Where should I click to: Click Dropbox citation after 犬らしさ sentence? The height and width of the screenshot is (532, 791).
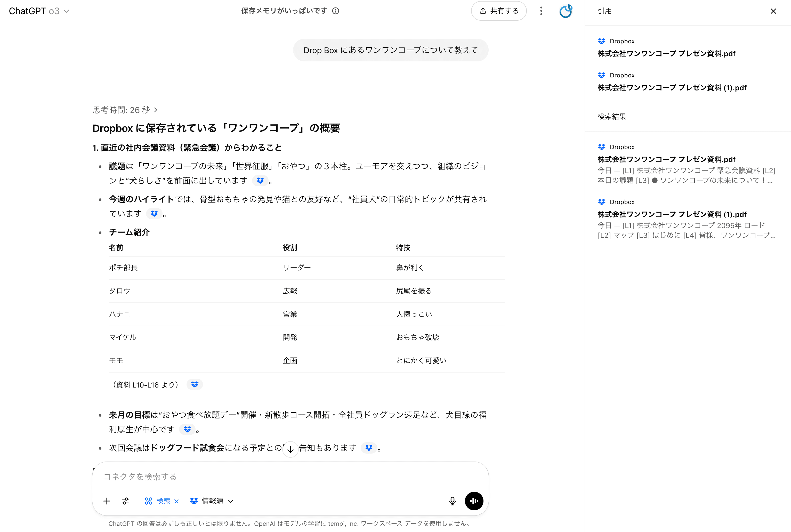point(260,181)
